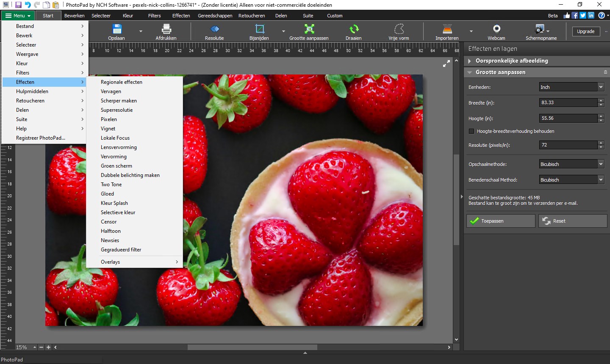Click the Schermopname screenshot icon
Image resolution: width=610 pixels, height=364 pixels.
tap(540, 29)
